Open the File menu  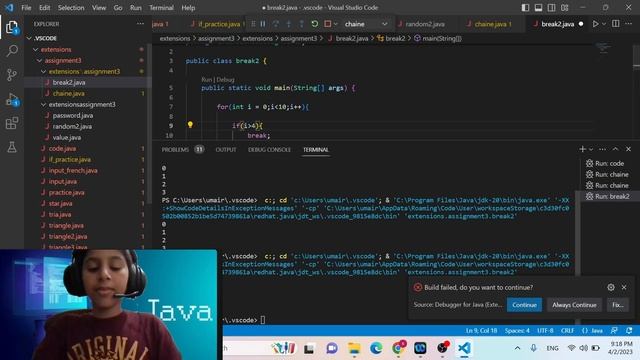26,8
